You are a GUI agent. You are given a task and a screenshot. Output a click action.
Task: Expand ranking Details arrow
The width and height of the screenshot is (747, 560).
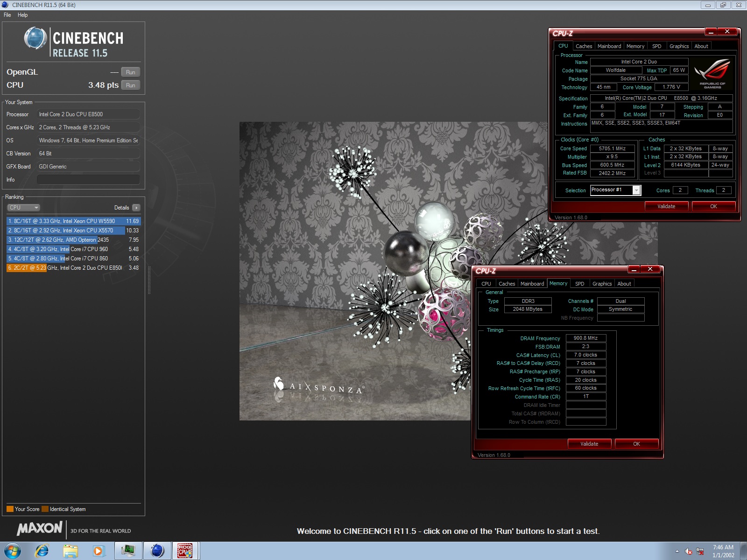click(136, 208)
